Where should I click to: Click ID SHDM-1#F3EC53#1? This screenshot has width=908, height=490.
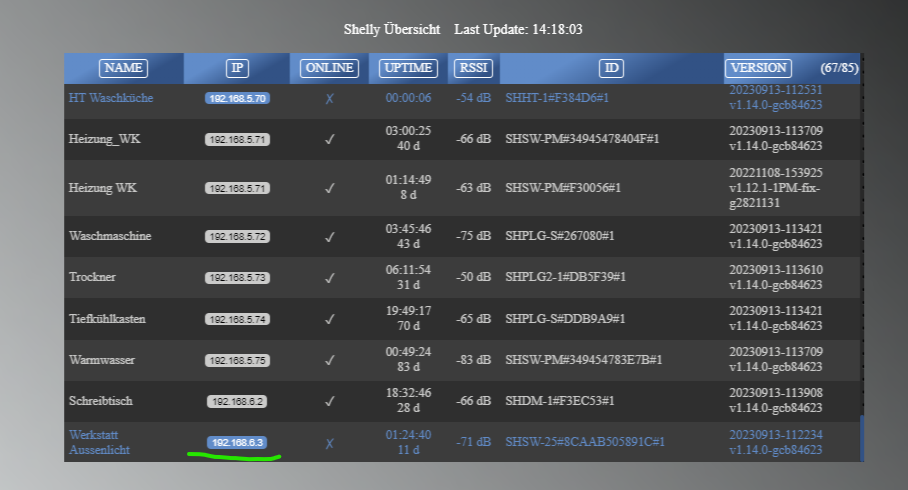559,401
